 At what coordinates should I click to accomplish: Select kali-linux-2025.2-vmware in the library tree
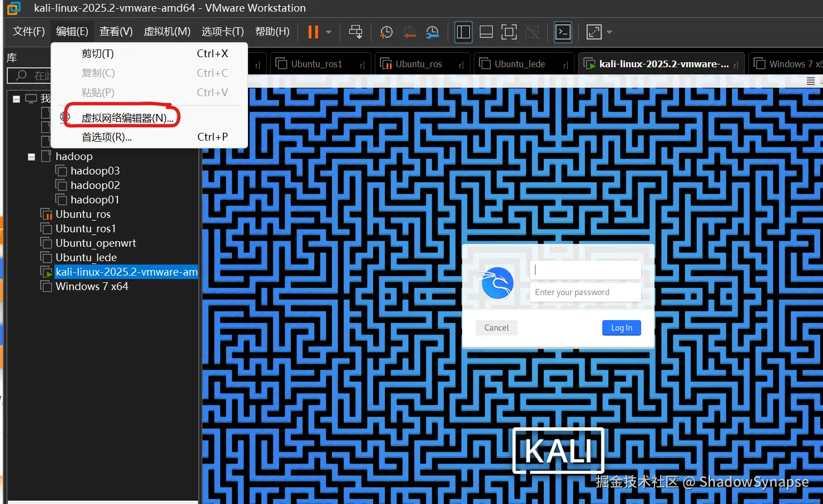pos(126,272)
